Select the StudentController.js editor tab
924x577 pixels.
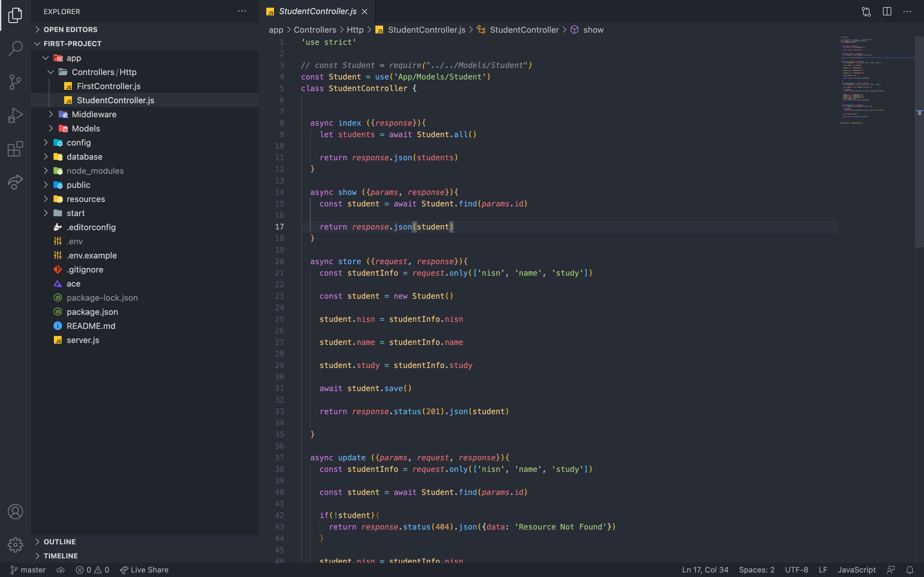[317, 12]
